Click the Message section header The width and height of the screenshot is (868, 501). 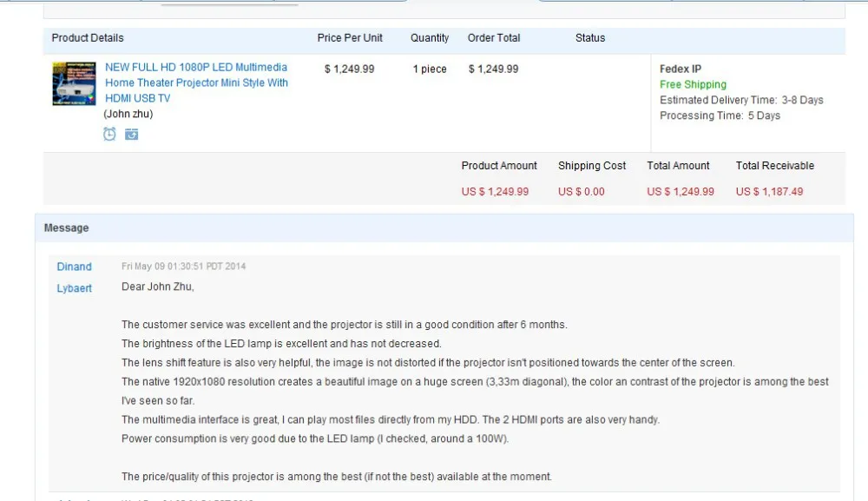(67, 227)
